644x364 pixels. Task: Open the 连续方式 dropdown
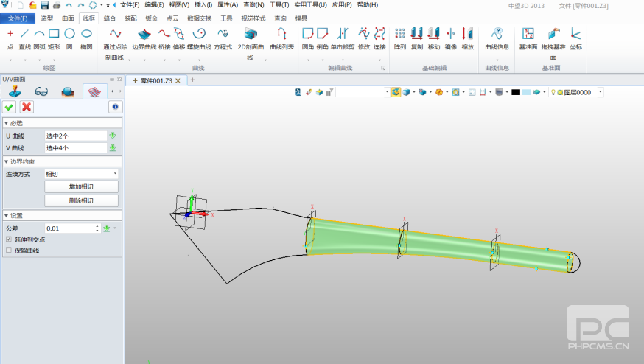[x=81, y=174]
